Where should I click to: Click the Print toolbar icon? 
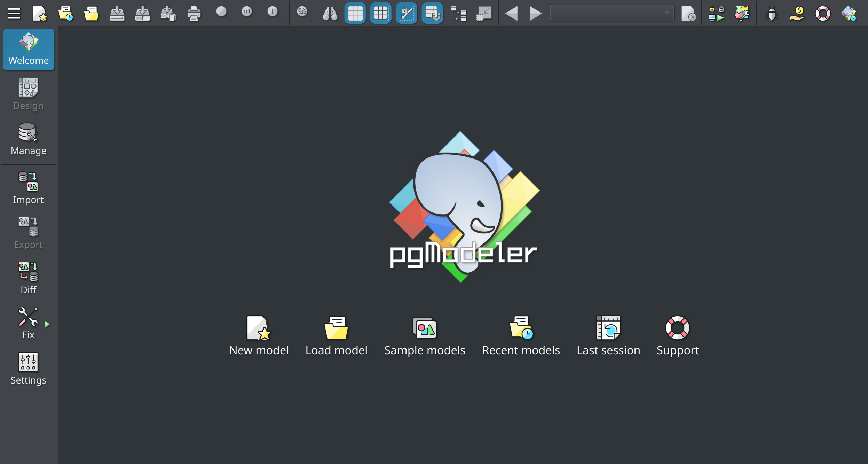point(194,14)
